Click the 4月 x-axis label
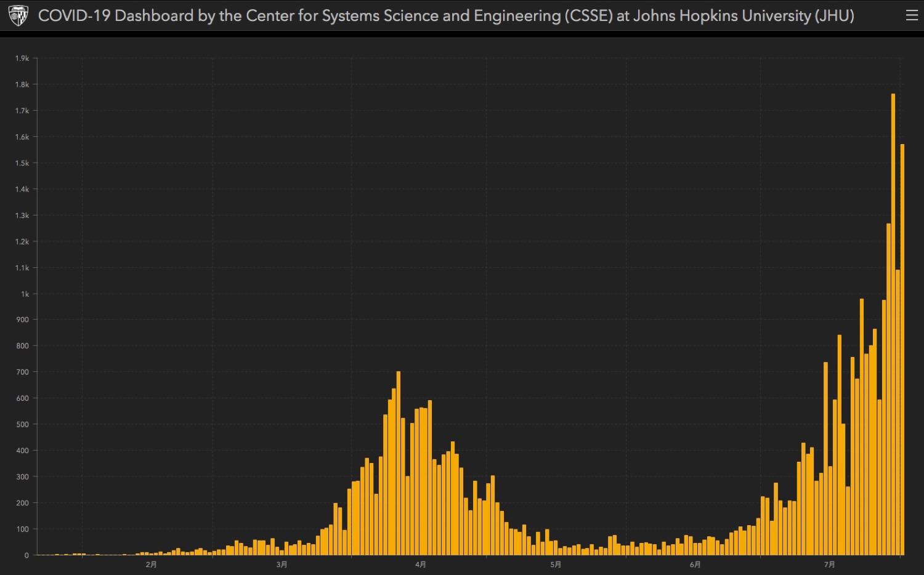Image resolution: width=924 pixels, height=575 pixels. click(421, 565)
